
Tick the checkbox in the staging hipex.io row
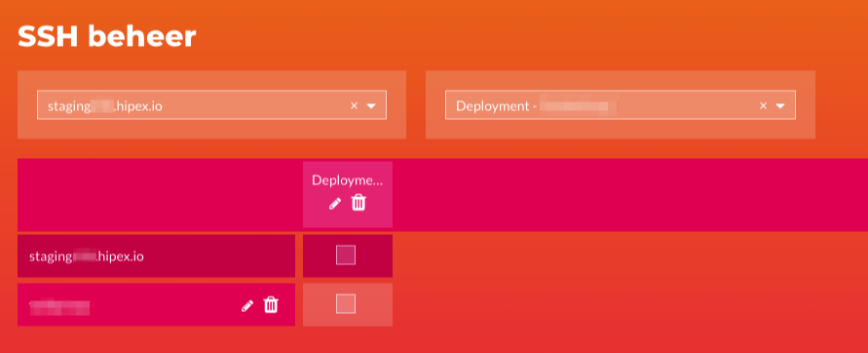point(346,255)
